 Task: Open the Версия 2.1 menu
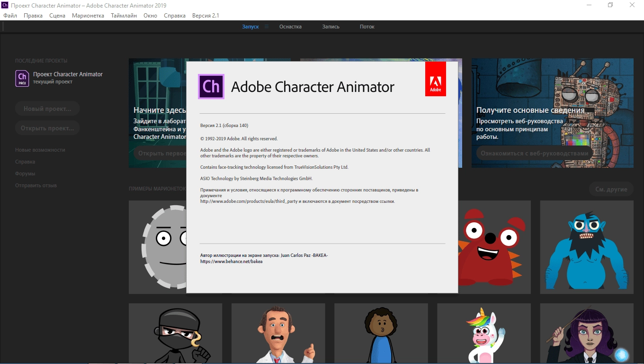point(206,15)
